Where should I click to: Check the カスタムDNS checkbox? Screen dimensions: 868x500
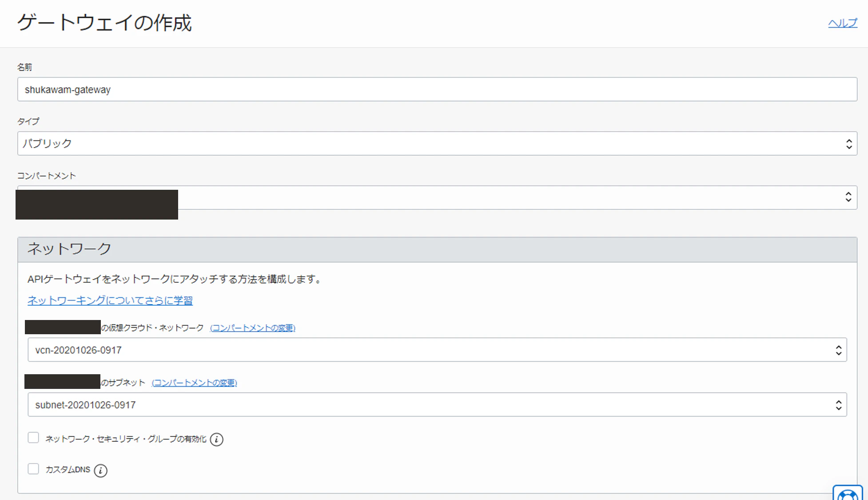point(33,469)
